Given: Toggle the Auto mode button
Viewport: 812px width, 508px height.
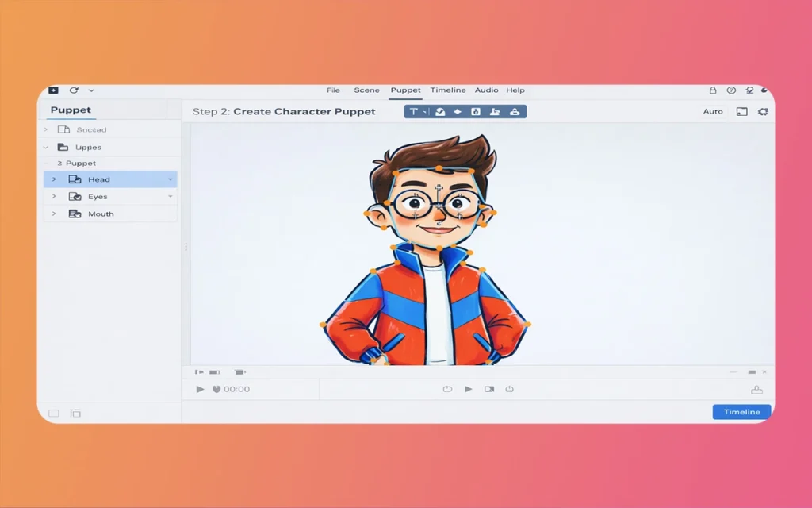Looking at the screenshot, I should click(713, 112).
